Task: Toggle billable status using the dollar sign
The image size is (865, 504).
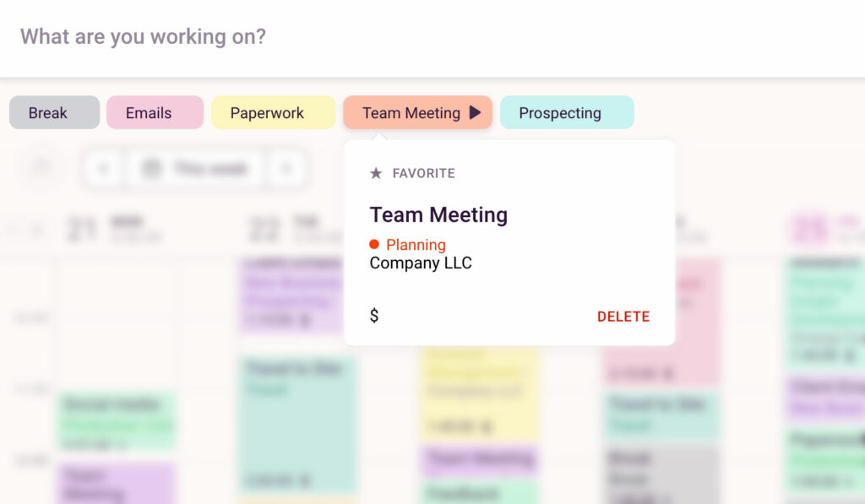Action: coord(373,316)
